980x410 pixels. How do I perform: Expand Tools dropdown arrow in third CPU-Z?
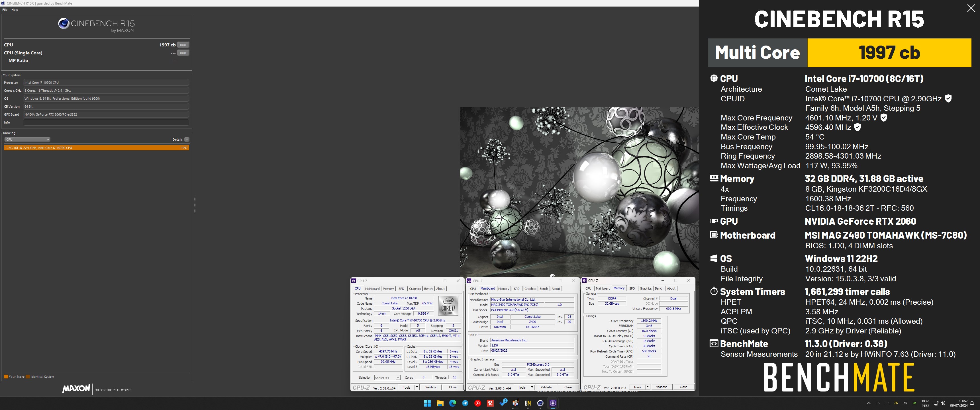pyautogui.click(x=647, y=387)
